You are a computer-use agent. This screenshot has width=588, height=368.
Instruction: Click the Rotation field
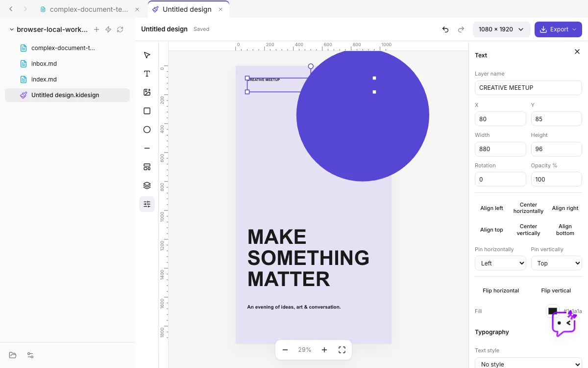pos(500,179)
